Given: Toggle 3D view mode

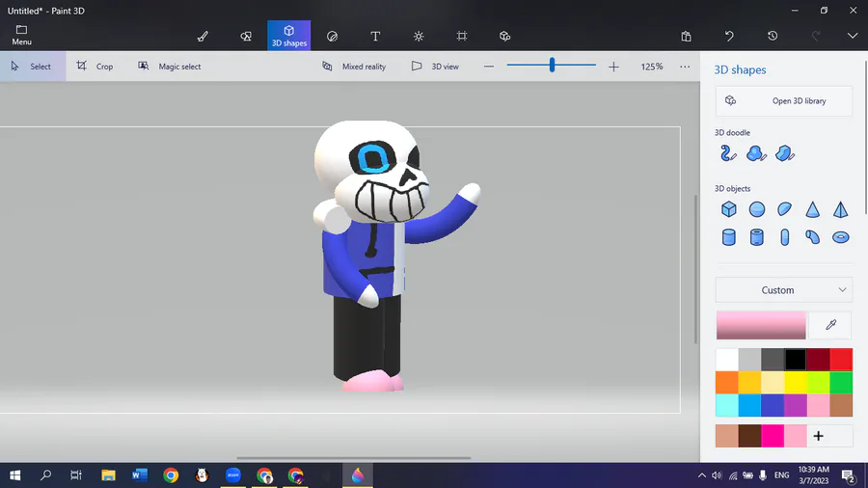Looking at the screenshot, I should [x=435, y=67].
